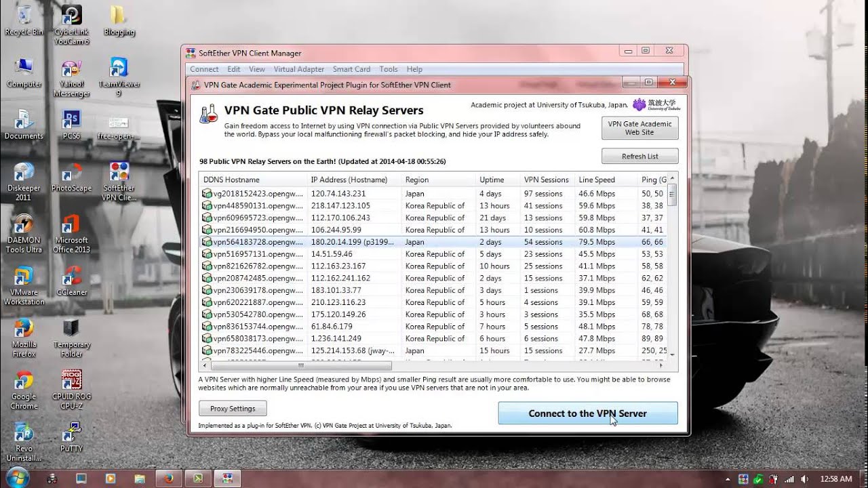Open the Documents desktop icon
The width and height of the screenshot is (868, 488).
coord(24,124)
